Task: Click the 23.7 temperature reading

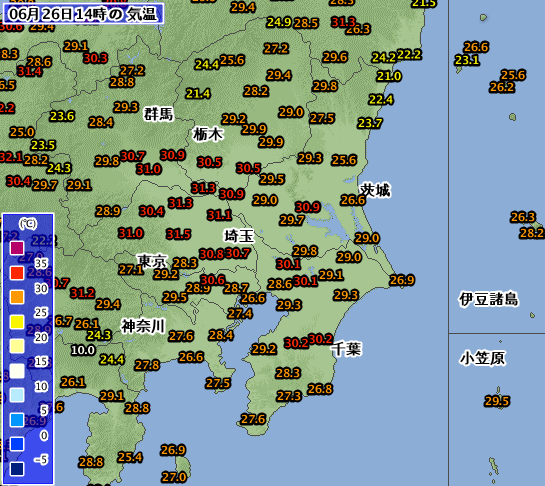Action: tap(370, 123)
